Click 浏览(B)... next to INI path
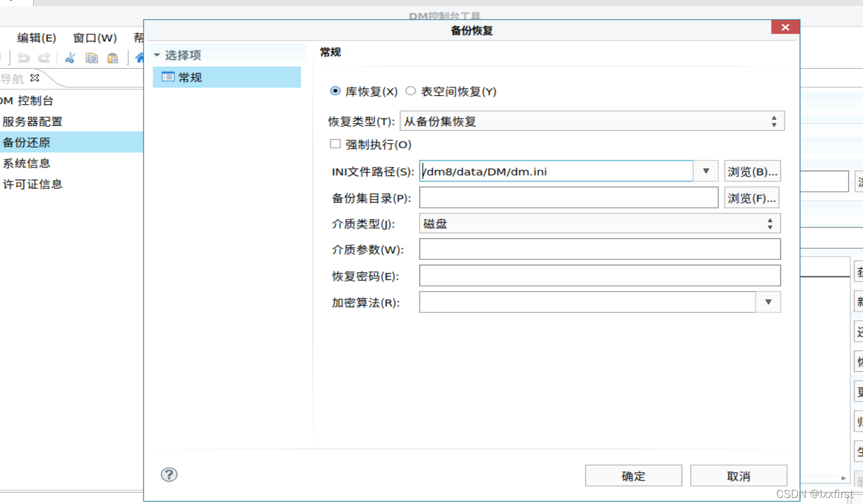The height and width of the screenshot is (504, 863). tap(753, 171)
